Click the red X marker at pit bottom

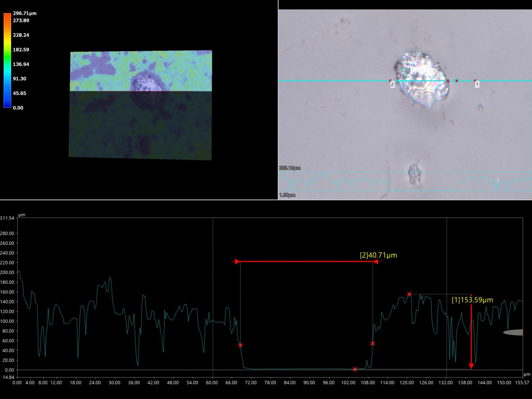[x=355, y=369]
